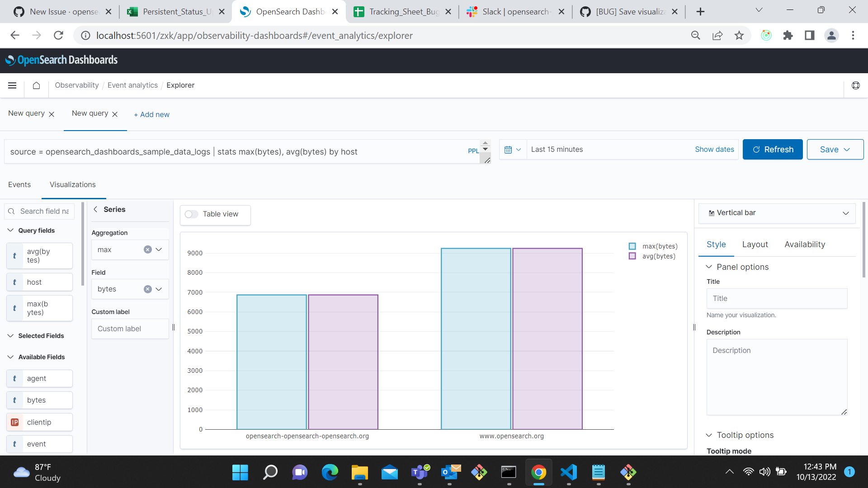868x488 pixels.
Task: Open the calendar icon in the time picker
Action: click(x=509, y=149)
